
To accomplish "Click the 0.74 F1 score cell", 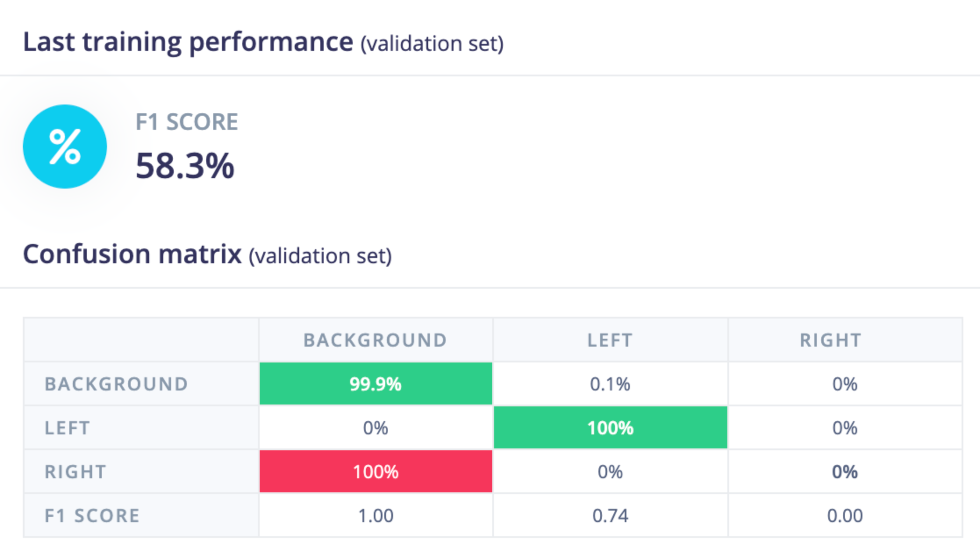I will point(610,516).
